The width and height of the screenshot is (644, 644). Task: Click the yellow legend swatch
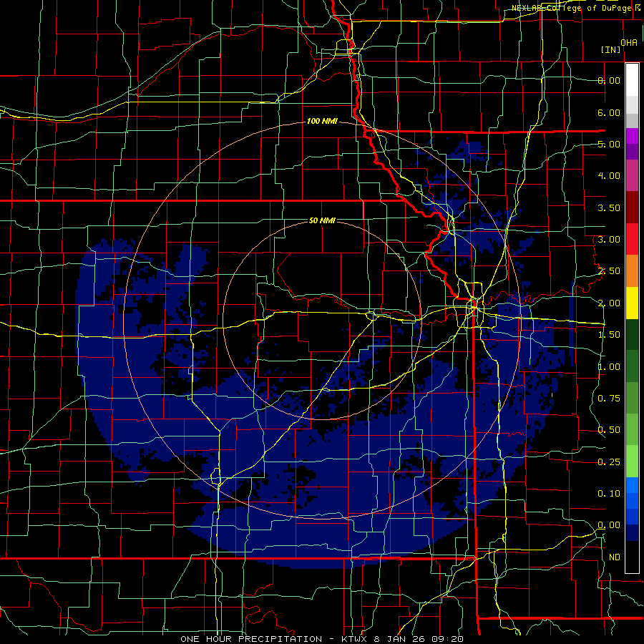click(632, 303)
